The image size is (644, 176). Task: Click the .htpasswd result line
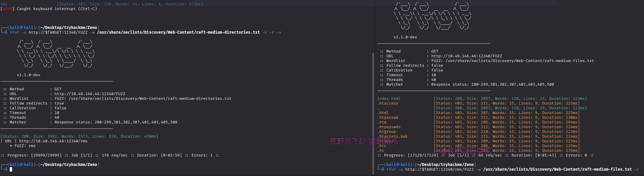click(387, 118)
